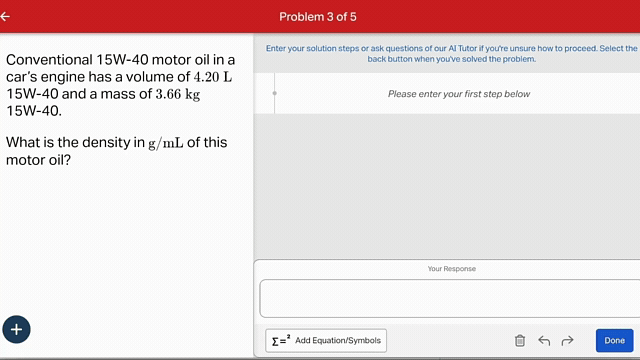Click the g/mL unit in question
The height and width of the screenshot is (360, 640).
point(165,143)
